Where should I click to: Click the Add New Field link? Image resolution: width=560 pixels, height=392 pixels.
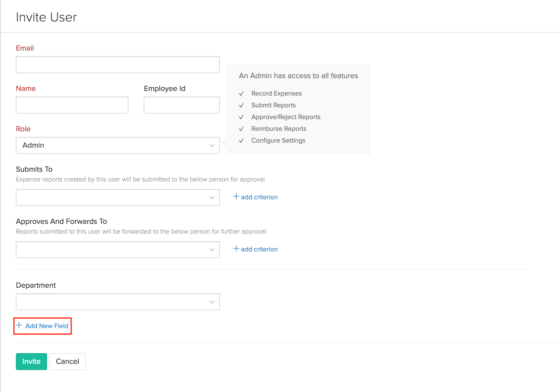point(47,326)
